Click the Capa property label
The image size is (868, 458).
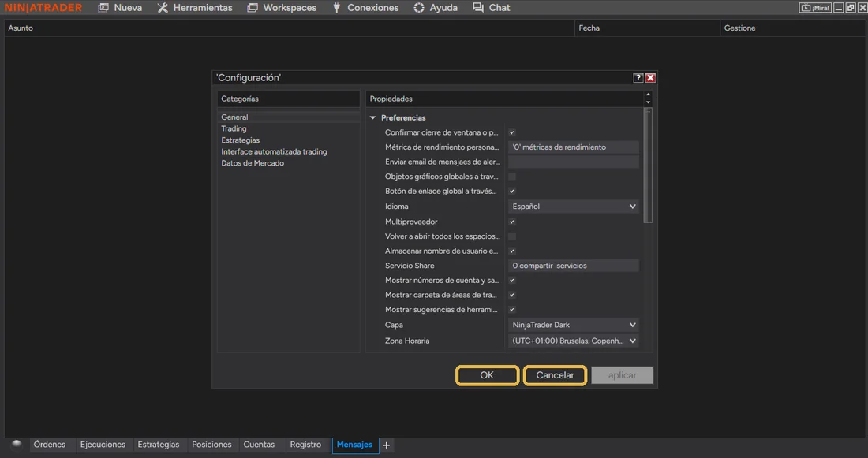pyautogui.click(x=394, y=325)
